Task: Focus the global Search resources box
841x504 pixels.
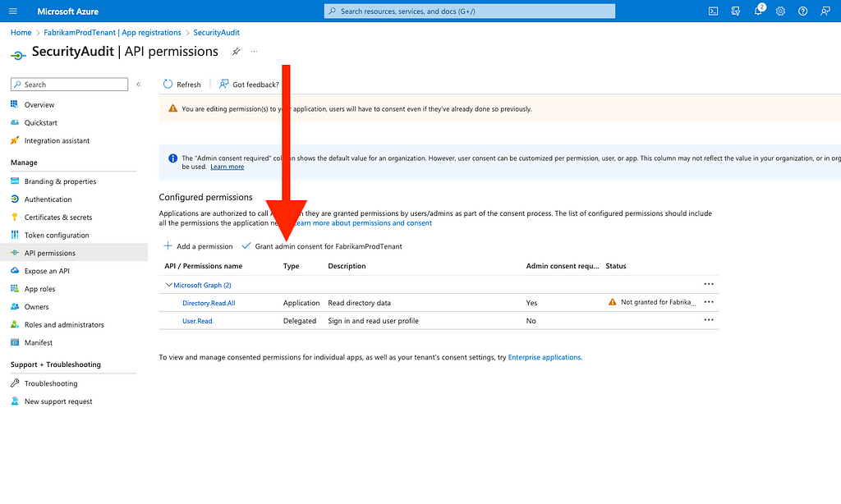Action: [469, 11]
